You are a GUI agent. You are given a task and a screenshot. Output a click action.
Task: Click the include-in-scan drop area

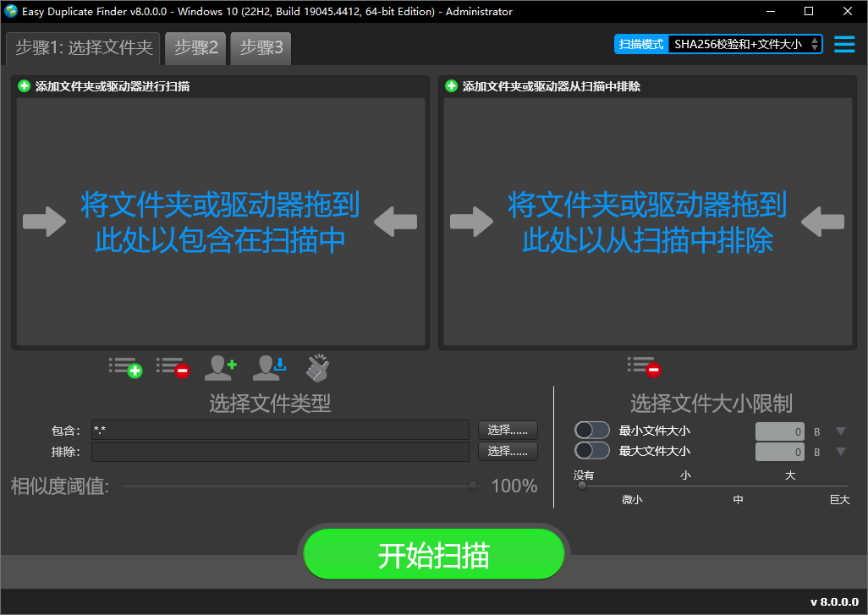pyautogui.click(x=220, y=222)
